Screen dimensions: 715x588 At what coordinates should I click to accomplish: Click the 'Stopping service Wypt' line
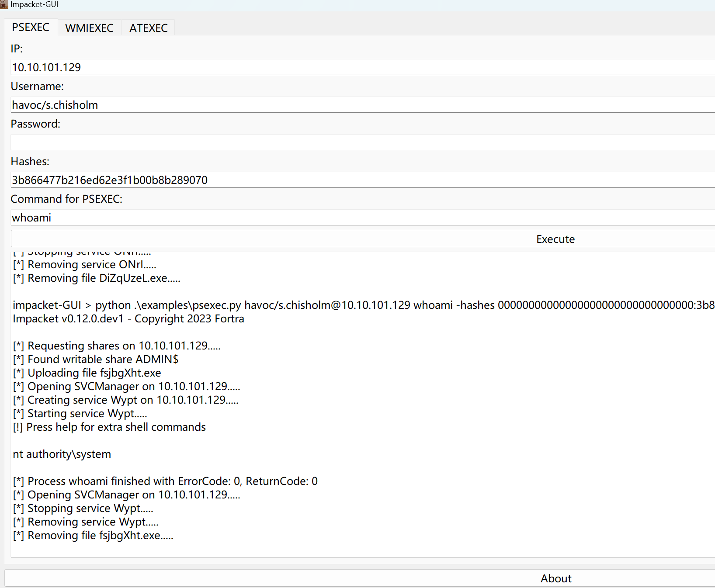[x=83, y=508]
